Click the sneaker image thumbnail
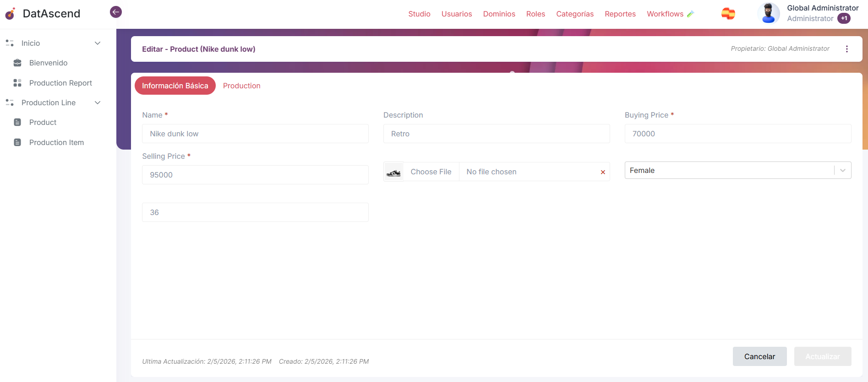868x382 pixels. [x=393, y=172]
